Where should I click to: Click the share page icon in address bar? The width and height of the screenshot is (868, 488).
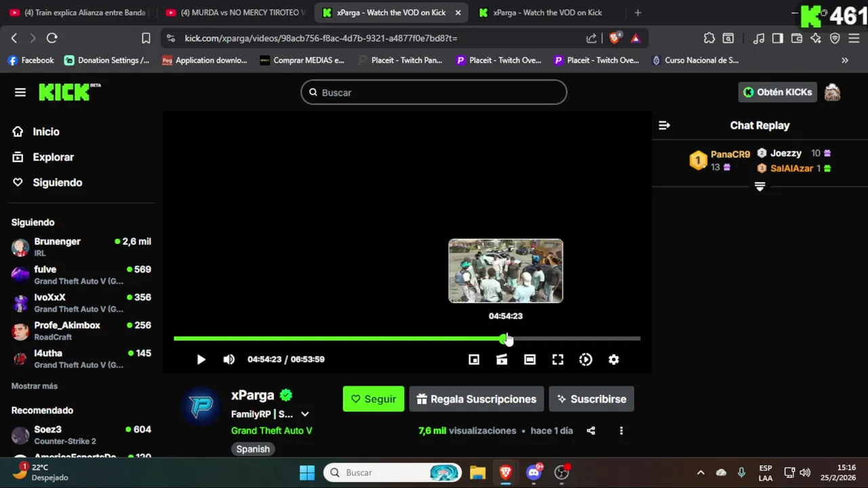coord(591,39)
